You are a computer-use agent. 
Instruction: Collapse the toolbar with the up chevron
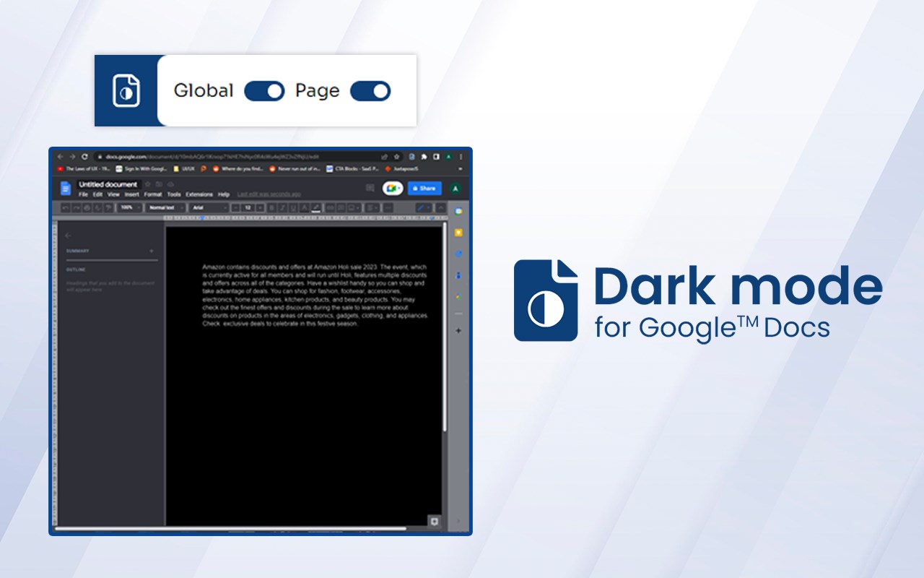click(x=440, y=207)
